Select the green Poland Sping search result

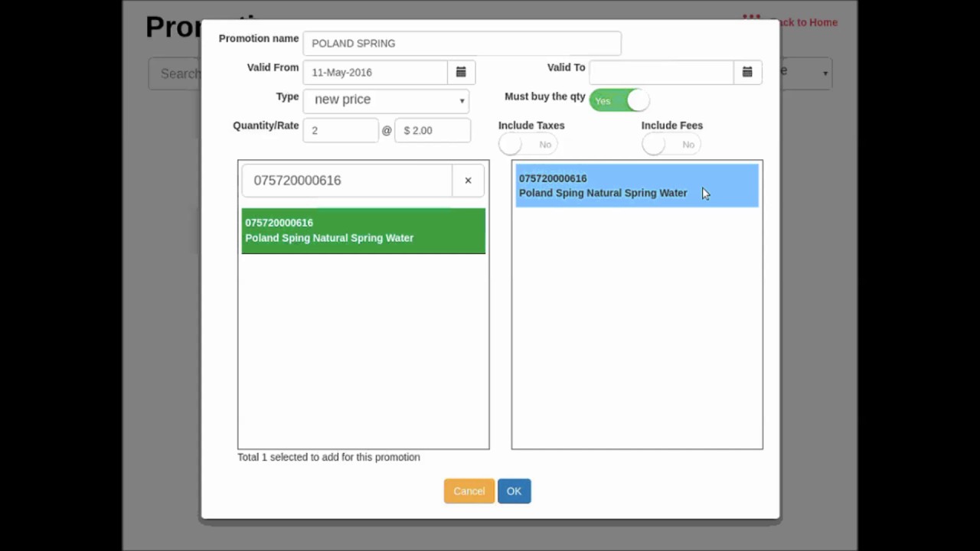[x=364, y=230]
